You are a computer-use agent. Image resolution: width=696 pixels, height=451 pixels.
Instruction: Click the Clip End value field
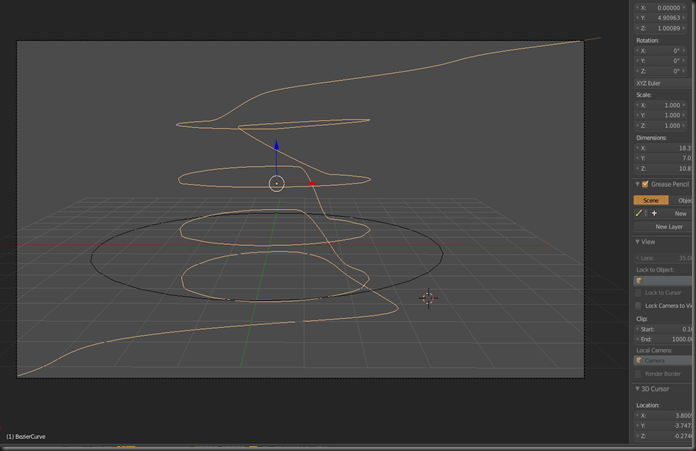[x=664, y=339]
